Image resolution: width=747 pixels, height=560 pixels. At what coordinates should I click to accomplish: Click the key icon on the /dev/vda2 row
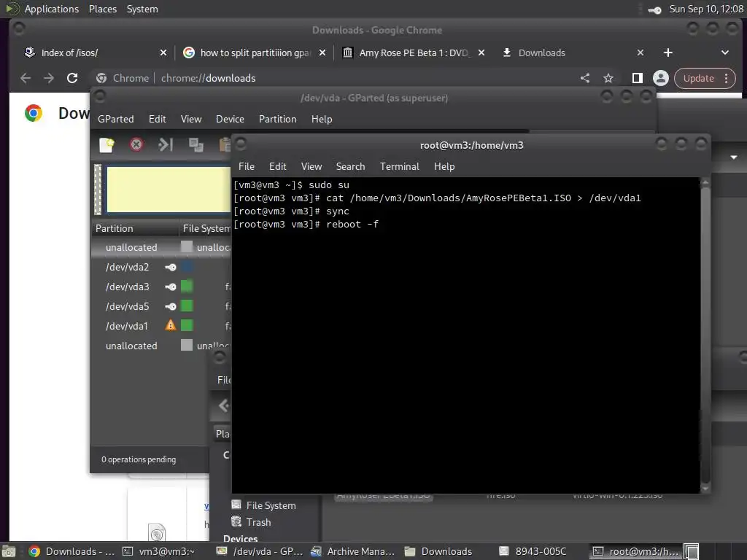click(171, 267)
